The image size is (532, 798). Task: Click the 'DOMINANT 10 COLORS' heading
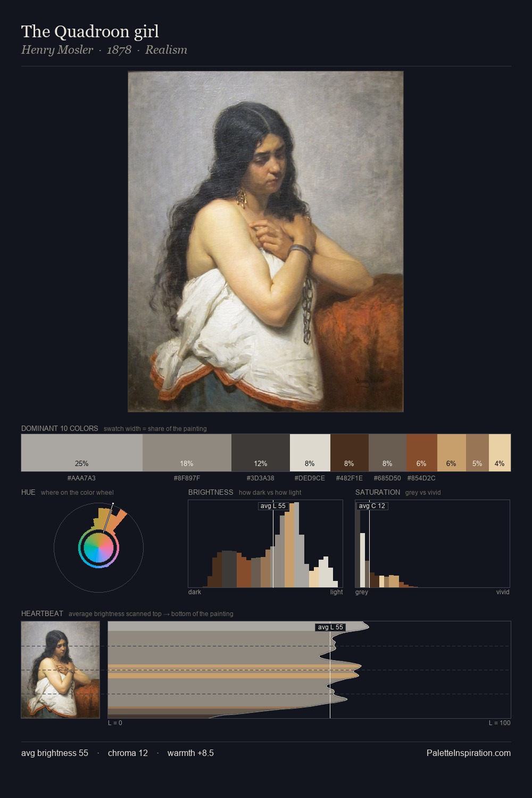(60, 428)
